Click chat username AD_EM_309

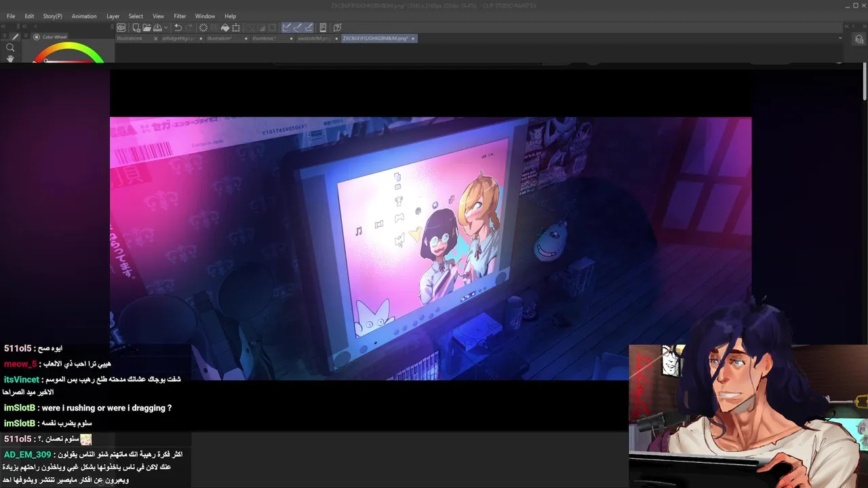click(27, 454)
